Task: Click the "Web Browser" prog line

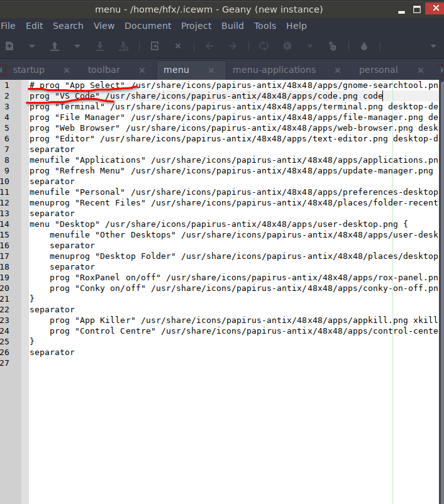Action: click(234, 128)
